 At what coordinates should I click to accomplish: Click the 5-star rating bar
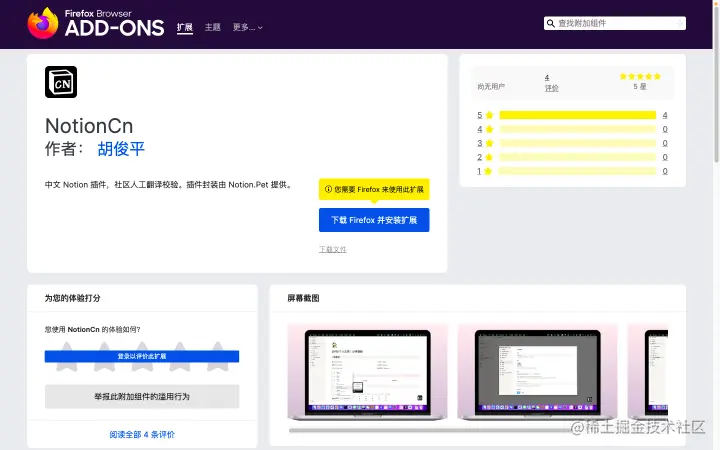click(578, 115)
